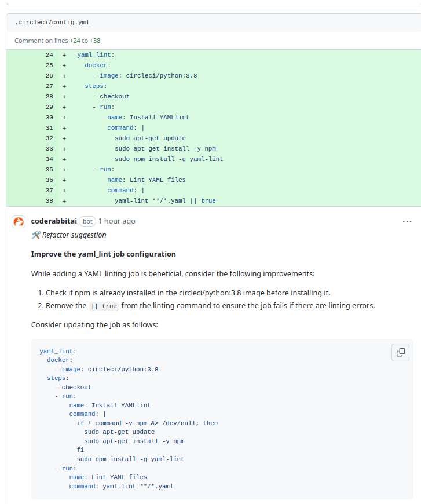Click the plus marker on line 35
This screenshot has height=504, width=421.
click(x=64, y=170)
